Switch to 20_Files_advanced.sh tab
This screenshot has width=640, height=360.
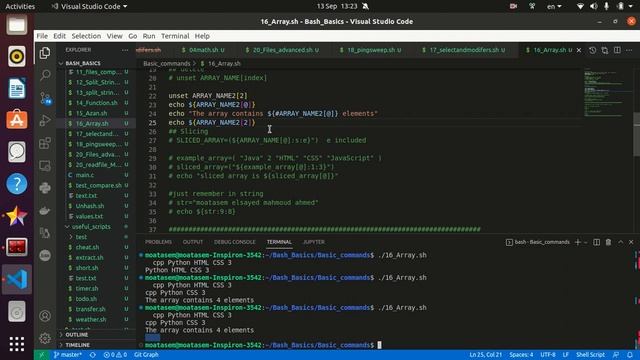click(x=282, y=50)
